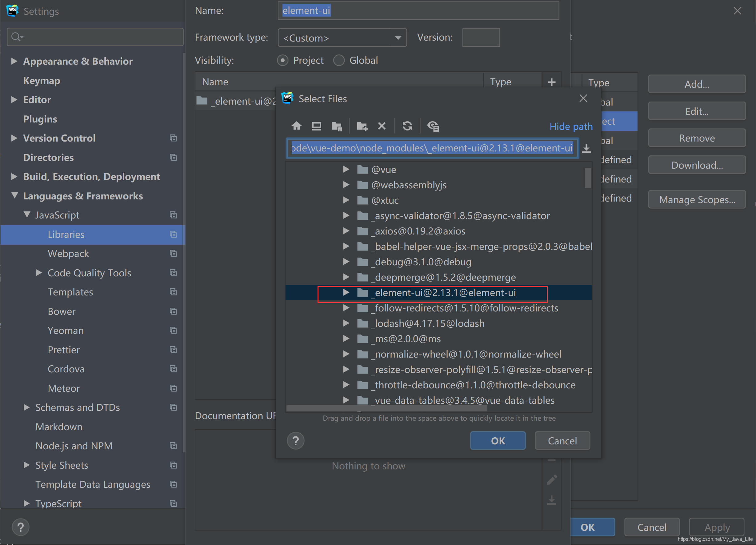Click the Hide path link
The height and width of the screenshot is (545, 756).
(571, 126)
